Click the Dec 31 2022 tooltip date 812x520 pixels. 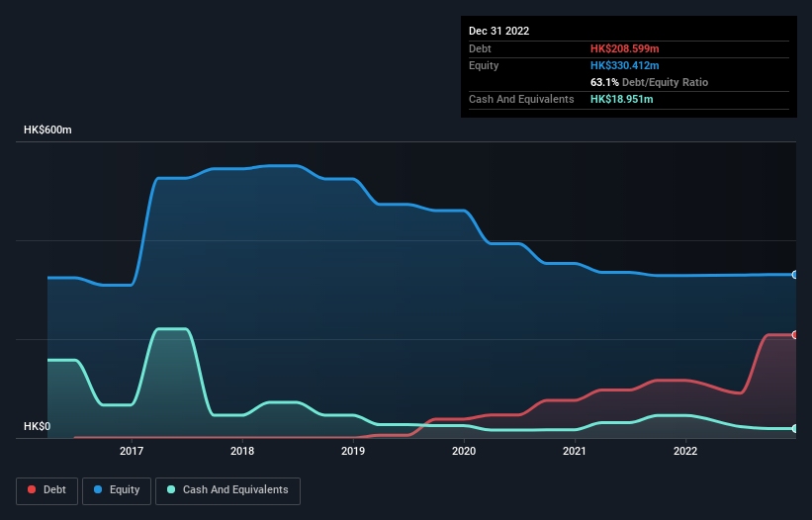(x=499, y=31)
